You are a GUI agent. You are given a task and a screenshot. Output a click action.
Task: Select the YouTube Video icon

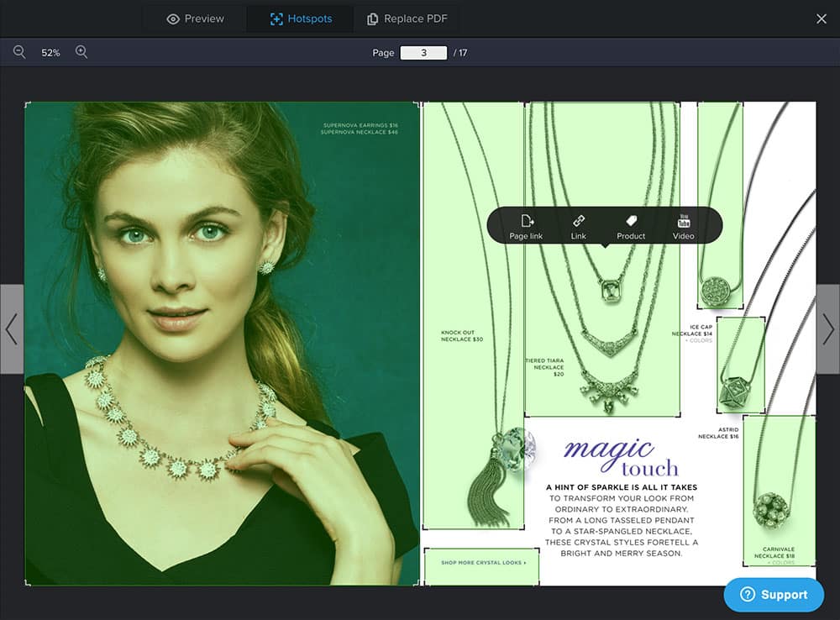point(682,220)
